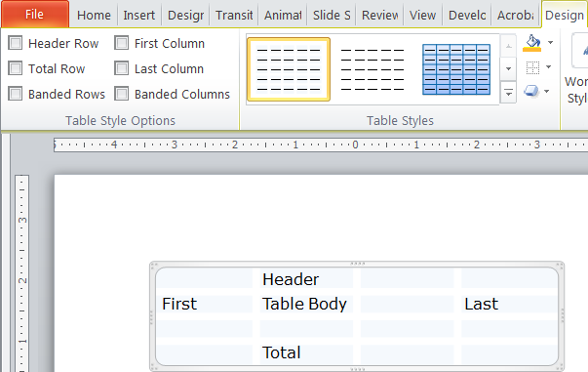Open the Shading dropdown arrow
Screen dimensions: 588x372
pos(550,42)
